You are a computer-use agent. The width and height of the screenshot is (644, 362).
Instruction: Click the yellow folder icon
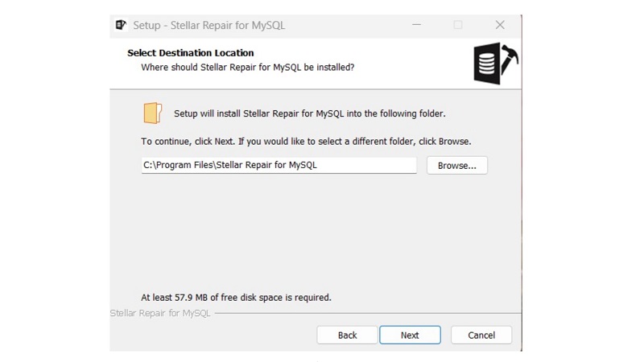[x=152, y=113]
